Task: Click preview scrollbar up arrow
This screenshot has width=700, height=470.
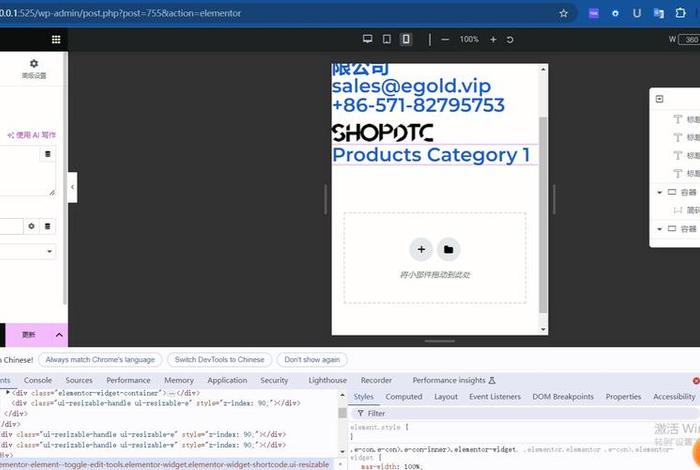Action: (543, 69)
